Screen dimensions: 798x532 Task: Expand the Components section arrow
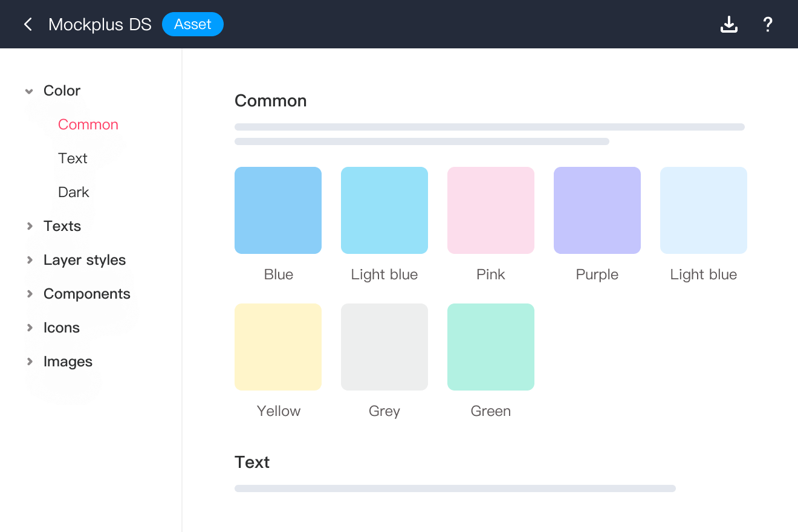pyautogui.click(x=29, y=294)
